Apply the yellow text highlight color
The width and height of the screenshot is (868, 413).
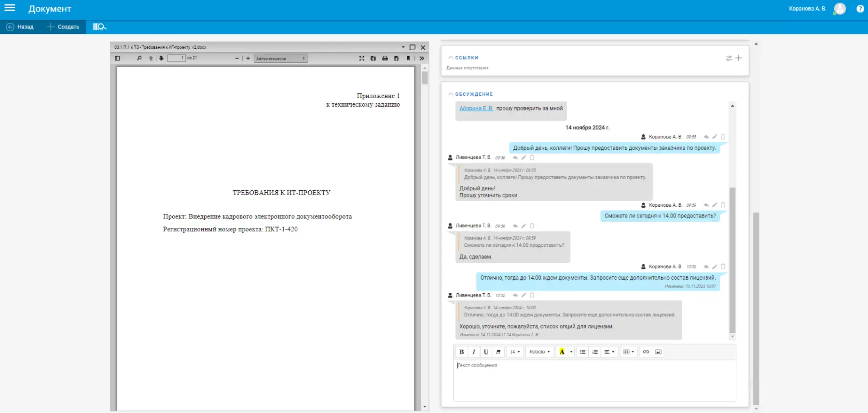[x=562, y=352]
